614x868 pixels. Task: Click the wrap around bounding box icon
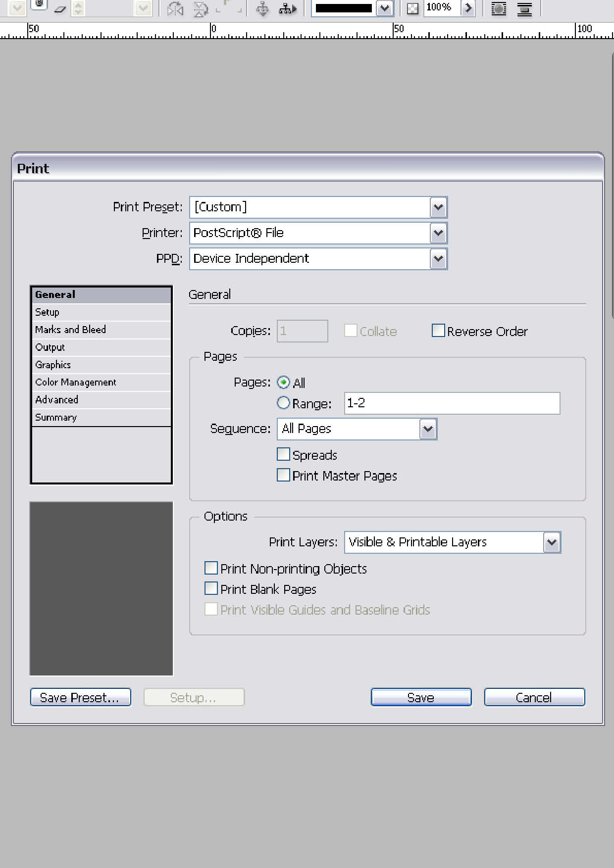[499, 8]
